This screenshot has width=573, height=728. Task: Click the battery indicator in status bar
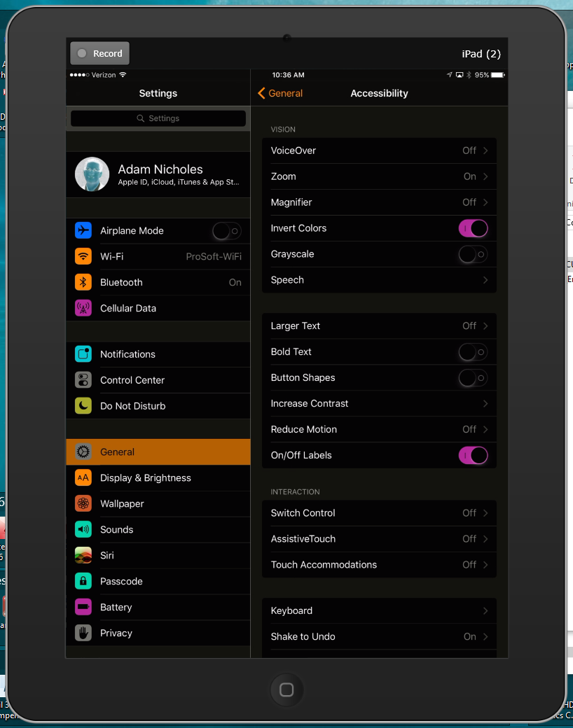498,75
